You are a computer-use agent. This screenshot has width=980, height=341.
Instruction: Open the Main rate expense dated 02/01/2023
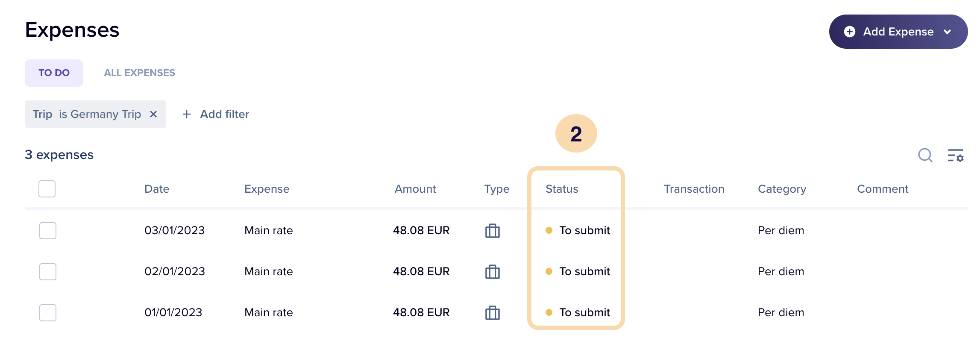[x=269, y=272]
